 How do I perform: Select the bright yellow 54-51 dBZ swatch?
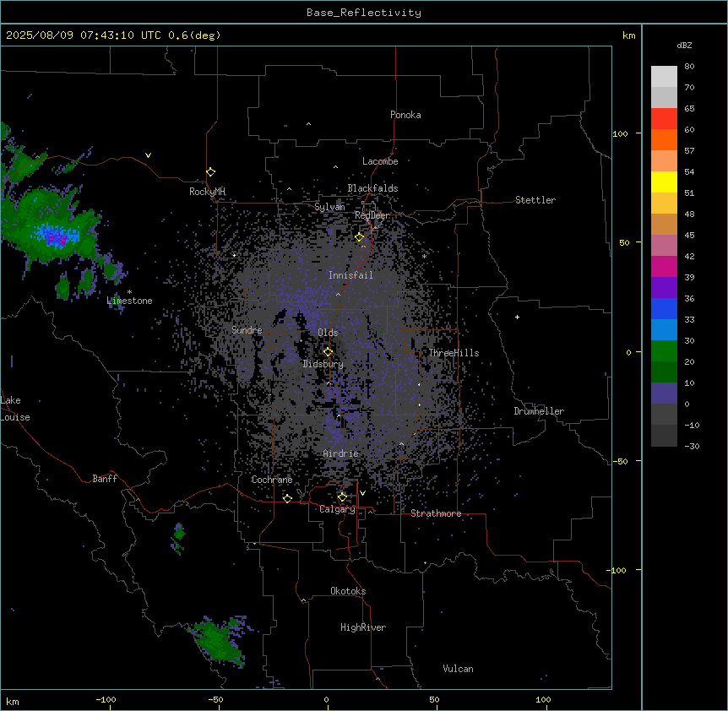664,182
